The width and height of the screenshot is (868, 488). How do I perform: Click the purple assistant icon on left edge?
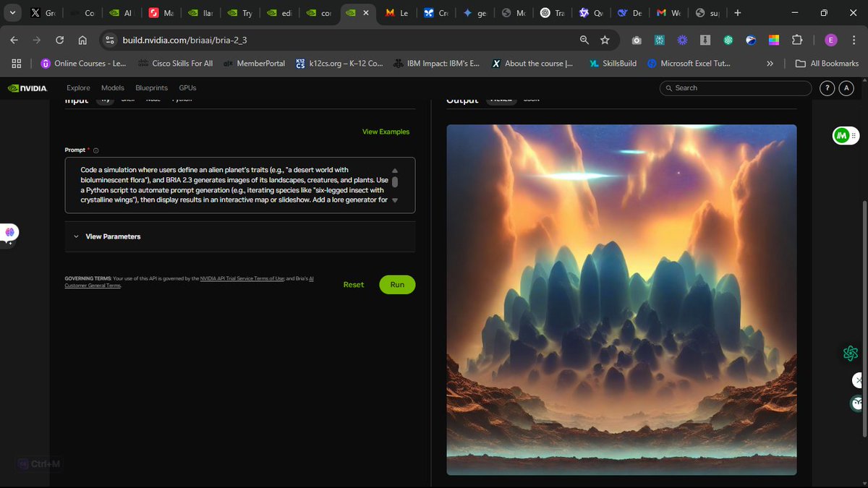(9, 233)
